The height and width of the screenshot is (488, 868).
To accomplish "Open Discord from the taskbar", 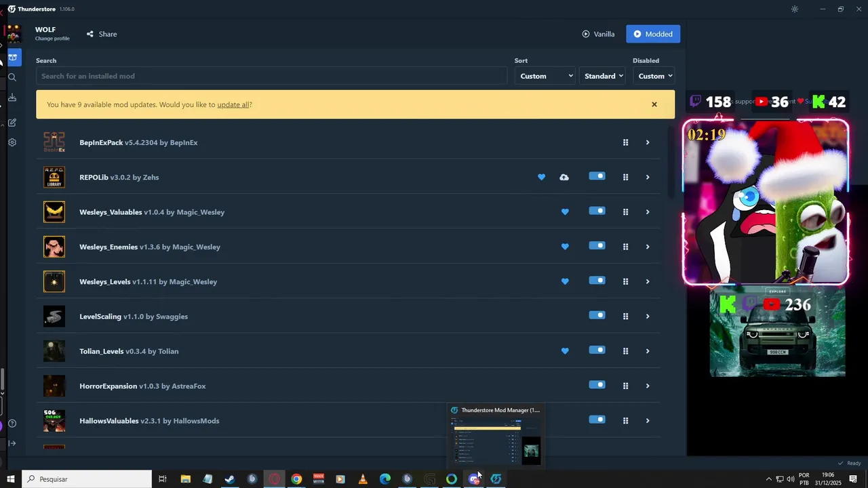I will (x=473, y=479).
